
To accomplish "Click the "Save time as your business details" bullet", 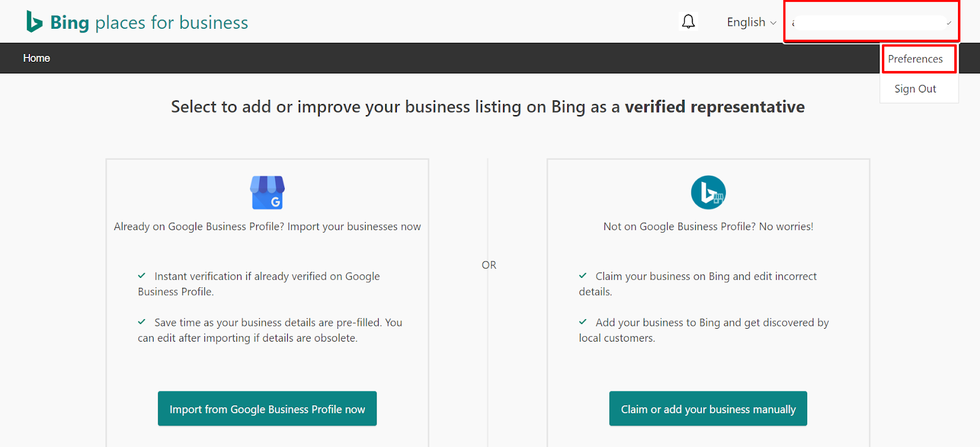I will 270,330.
